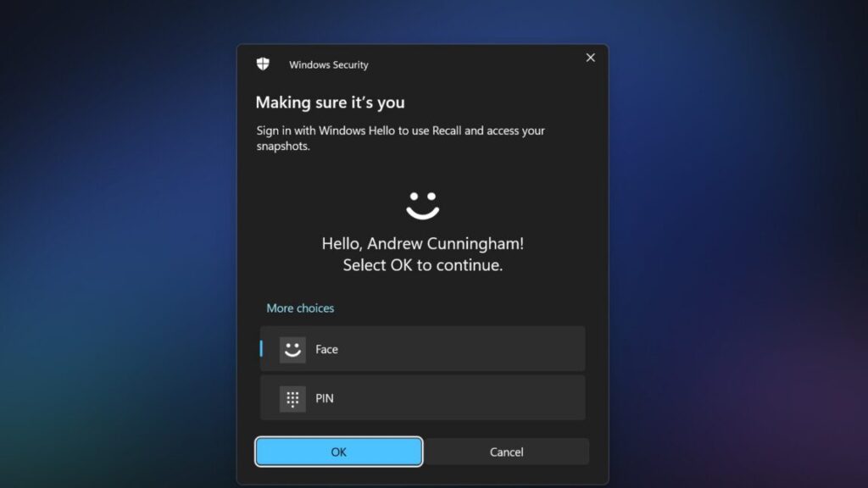The width and height of the screenshot is (868, 488).
Task: Click the large Windows Hello smiley face
Action: pyautogui.click(x=422, y=204)
